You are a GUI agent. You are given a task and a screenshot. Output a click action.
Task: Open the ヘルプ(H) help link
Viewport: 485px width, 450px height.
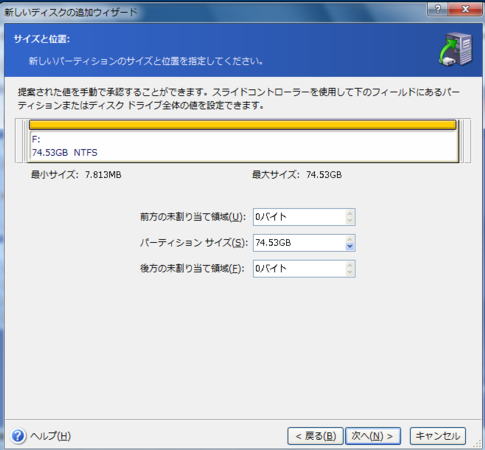[50, 436]
